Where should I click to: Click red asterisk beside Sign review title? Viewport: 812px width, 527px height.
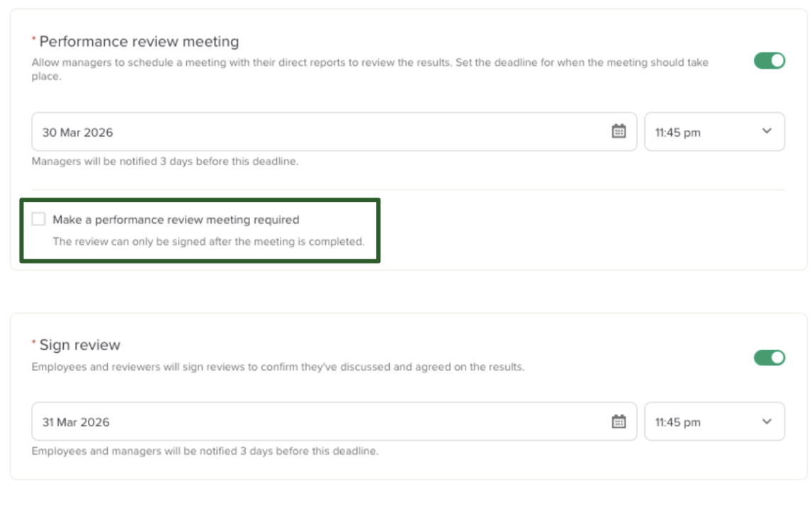click(x=34, y=343)
